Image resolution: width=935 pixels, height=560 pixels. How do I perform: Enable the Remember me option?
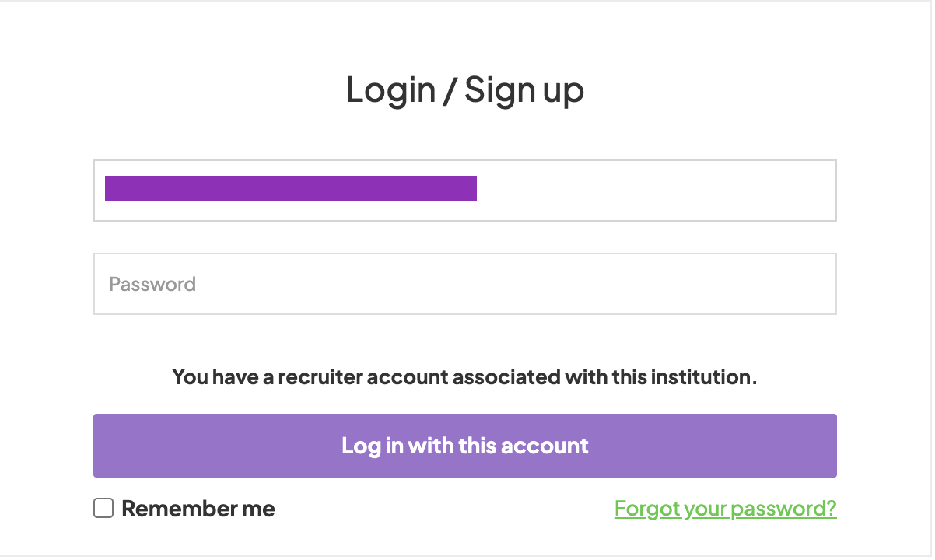tap(103, 509)
